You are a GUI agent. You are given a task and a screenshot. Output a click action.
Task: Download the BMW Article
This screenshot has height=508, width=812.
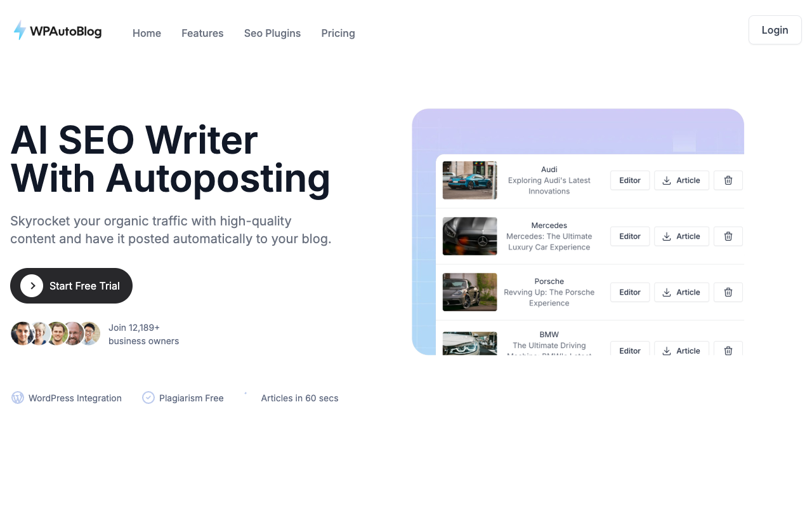[x=681, y=349]
